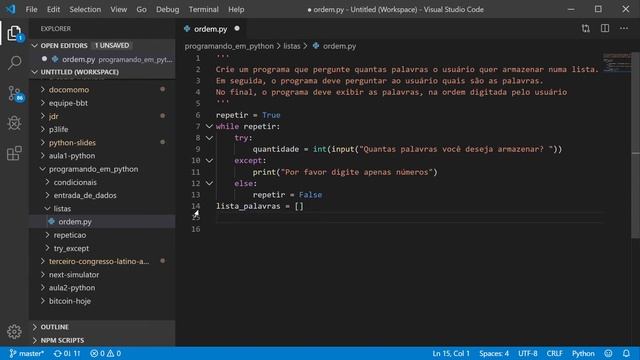The width and height of the screenshot is (640, 360).
Task: Open the Manage gear at sidebar bottom
Action: click(x=14, y=331)
